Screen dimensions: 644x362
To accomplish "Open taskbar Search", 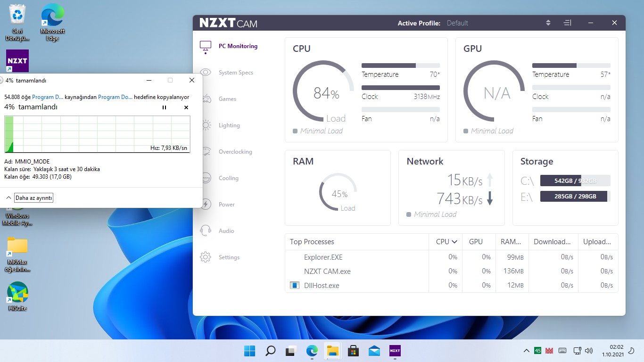I will 271,351.
